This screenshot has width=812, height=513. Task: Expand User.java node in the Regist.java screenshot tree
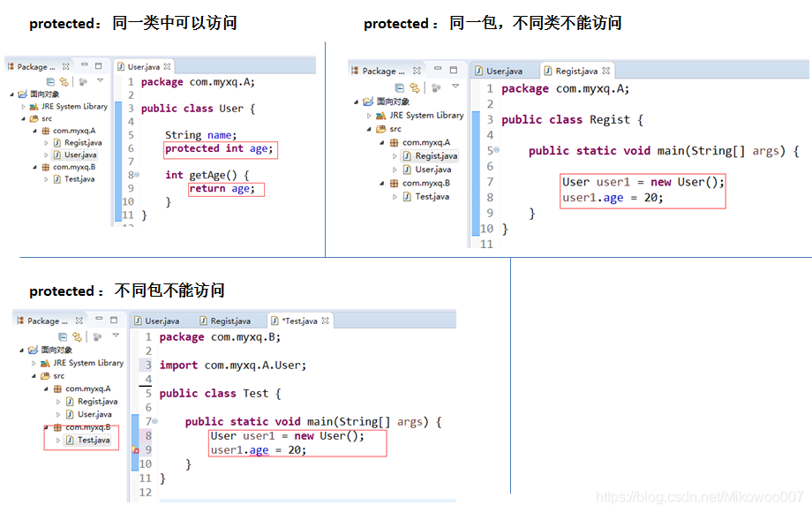pos(395,170)
